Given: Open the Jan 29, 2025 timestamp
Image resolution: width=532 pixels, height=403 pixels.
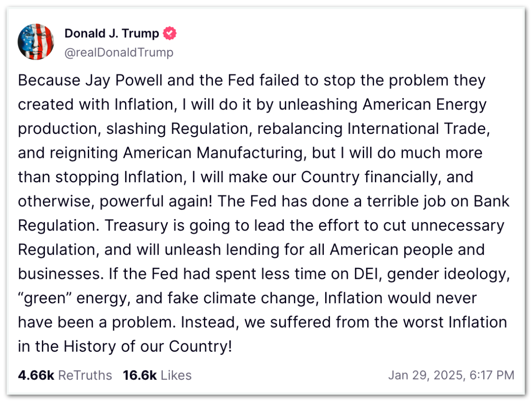Looking at the screenshot, I should tap(426, 375).
